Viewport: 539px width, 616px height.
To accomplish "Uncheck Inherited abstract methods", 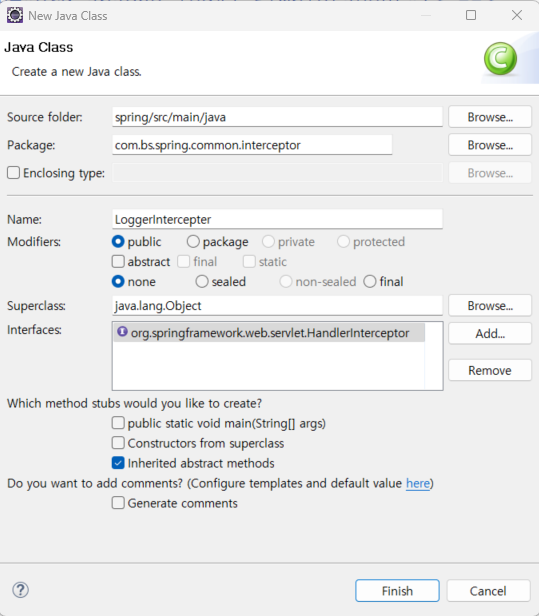I will pos(118,463).
